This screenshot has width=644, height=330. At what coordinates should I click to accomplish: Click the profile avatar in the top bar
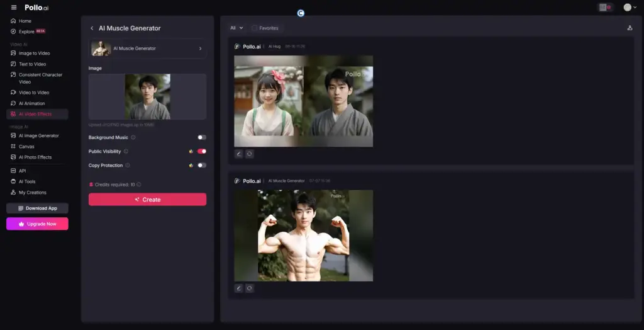[627, 8]
